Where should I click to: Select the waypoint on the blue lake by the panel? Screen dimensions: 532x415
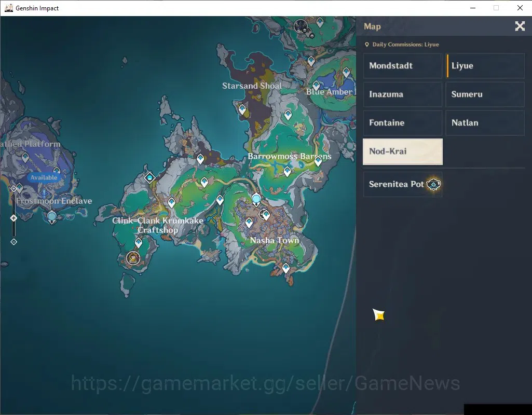[346, 72]
